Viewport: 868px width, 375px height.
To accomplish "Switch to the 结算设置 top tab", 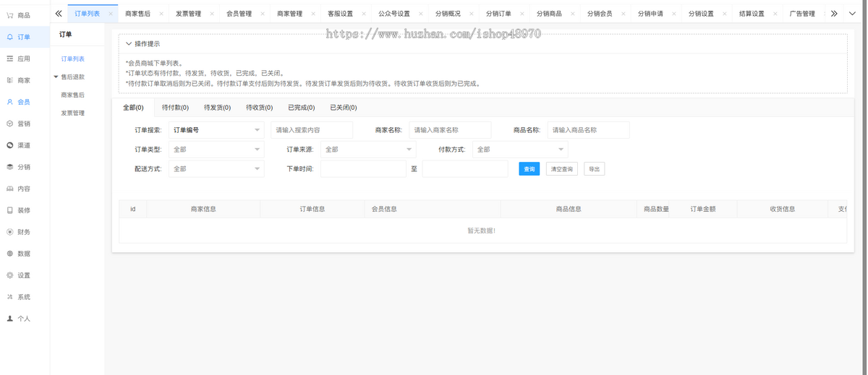I will pyautogui.click(x=752, y=14).
